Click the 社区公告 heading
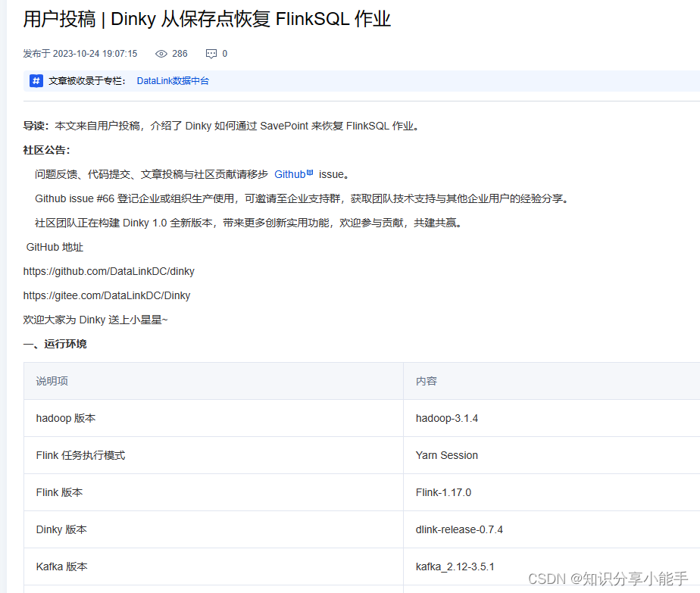Screen dimensions: 700x593 tap(47, 150)
